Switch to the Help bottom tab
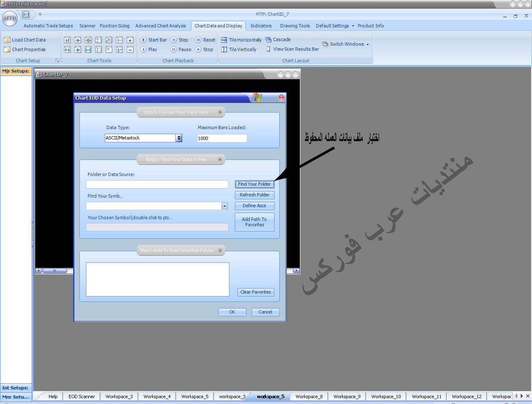Image resolution: width=532 pixels, height=404 pixels. click(53, 397)
